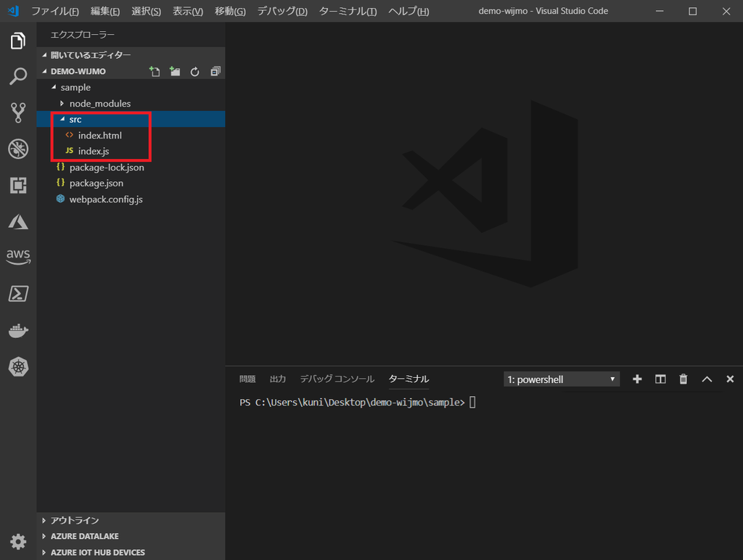Open the 1: powershell terminal dropdown
Viewport: 743px width, 560px height.
point(562,379)
